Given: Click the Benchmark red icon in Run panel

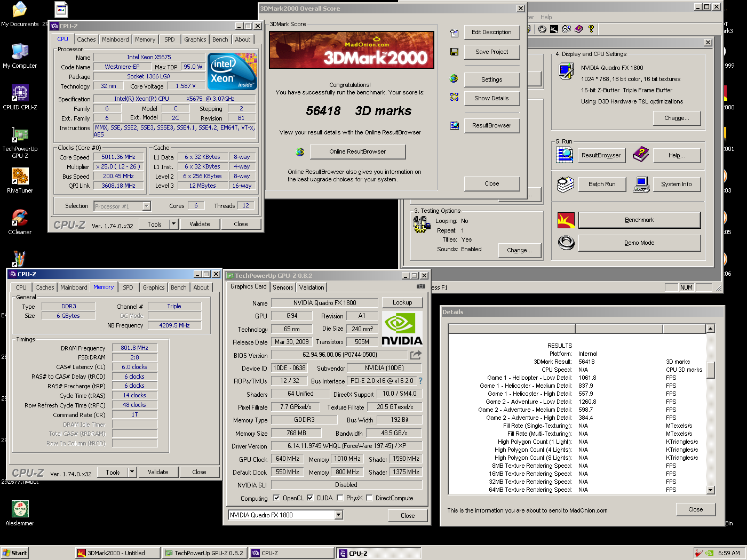Looking at the screenshot, I should coord(566,220).
